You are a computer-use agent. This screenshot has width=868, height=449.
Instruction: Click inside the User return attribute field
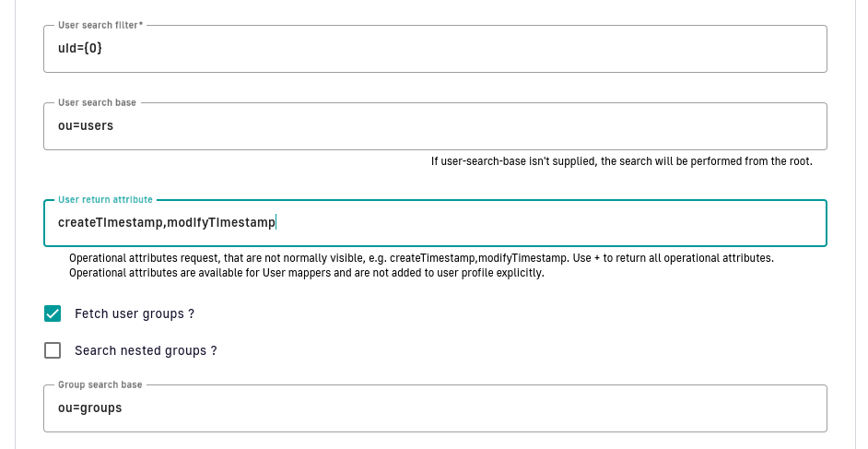point(435,223)
